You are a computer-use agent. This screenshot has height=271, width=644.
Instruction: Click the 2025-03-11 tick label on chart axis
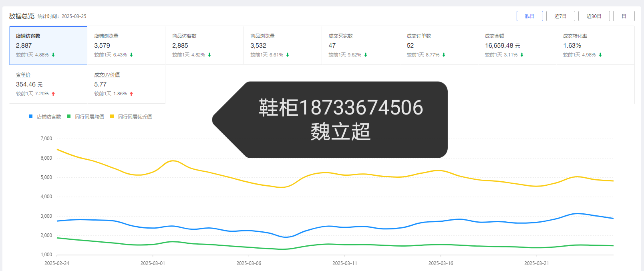[344, 263]
